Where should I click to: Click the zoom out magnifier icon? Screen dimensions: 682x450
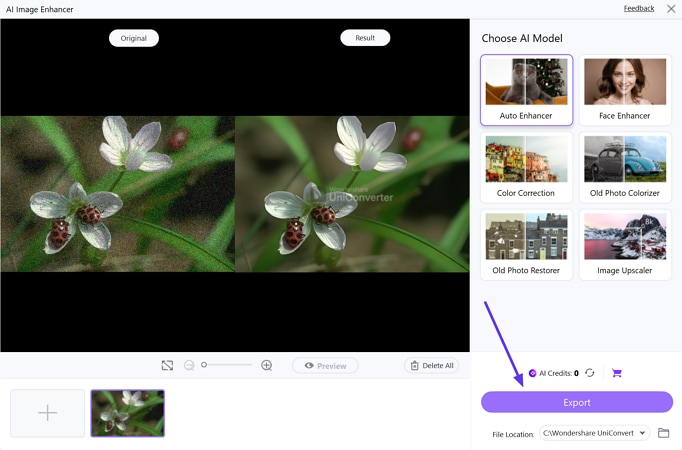coord(189,365)
